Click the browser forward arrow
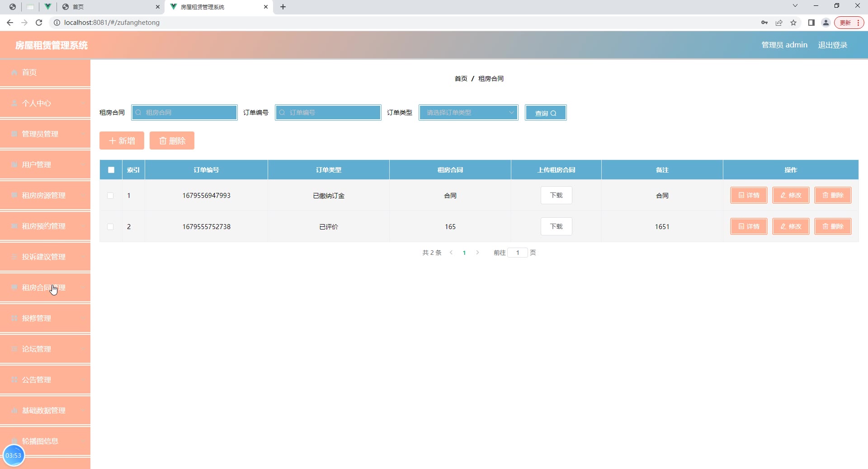 coord(24,23)
